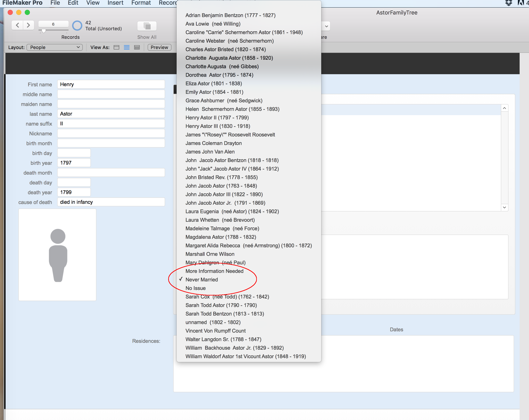This screenshot has height=420, width=529.
Task: Go to next record arrow
Action: [28, 25]
